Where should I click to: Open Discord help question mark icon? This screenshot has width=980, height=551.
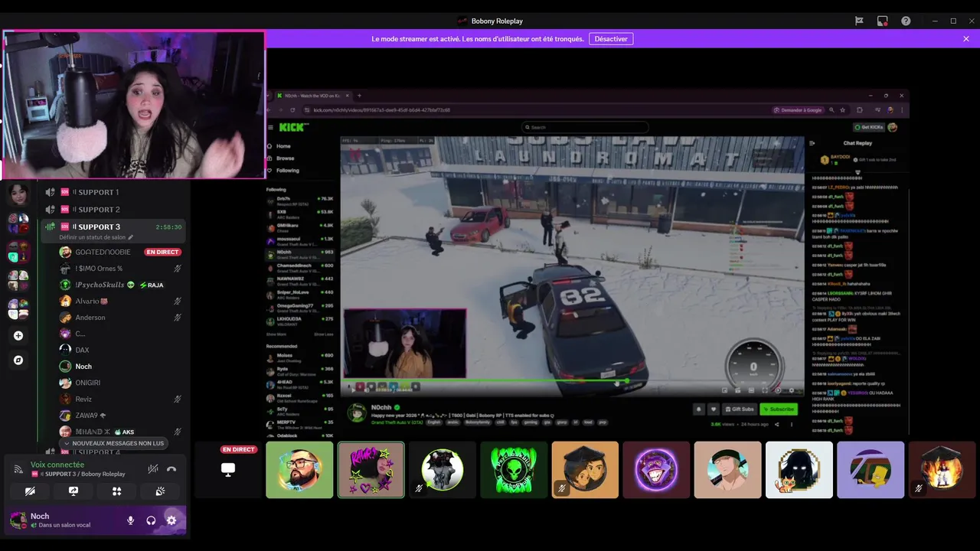906,21
